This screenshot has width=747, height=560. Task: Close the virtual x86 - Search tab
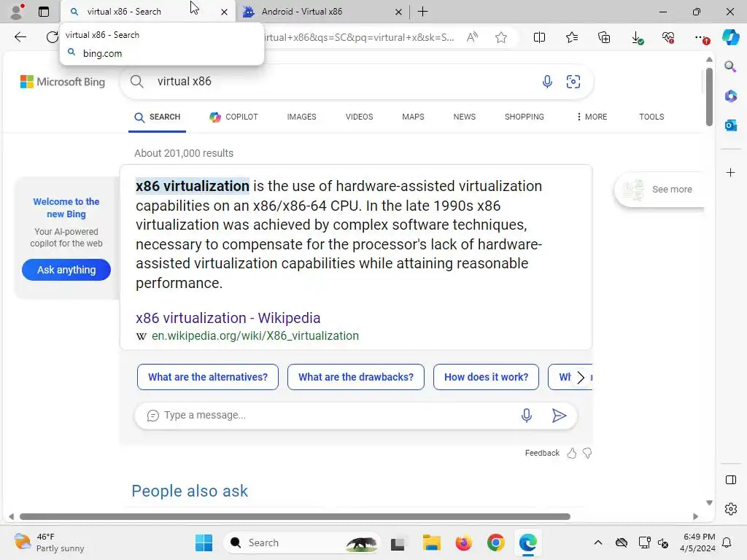pyautogui.click(x=224, y=12)
